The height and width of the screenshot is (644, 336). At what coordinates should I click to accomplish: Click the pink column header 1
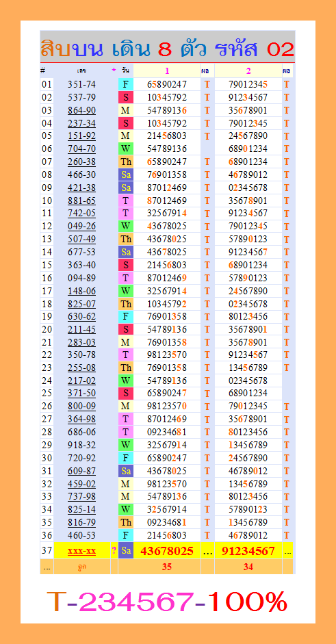point(167,70)
